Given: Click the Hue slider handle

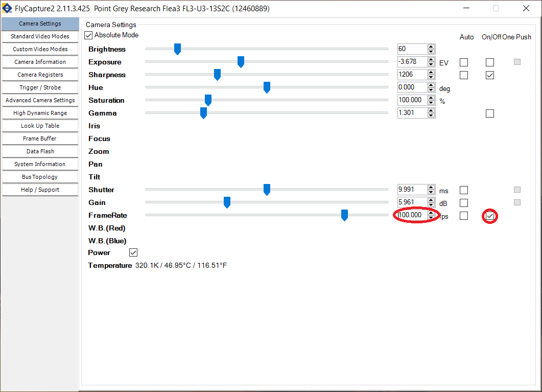Looking at the screenshot, I should click(x=267, y=87).
